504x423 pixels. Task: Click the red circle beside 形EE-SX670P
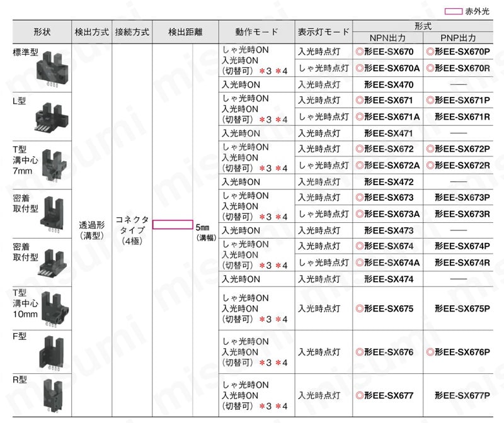point(430,52)
